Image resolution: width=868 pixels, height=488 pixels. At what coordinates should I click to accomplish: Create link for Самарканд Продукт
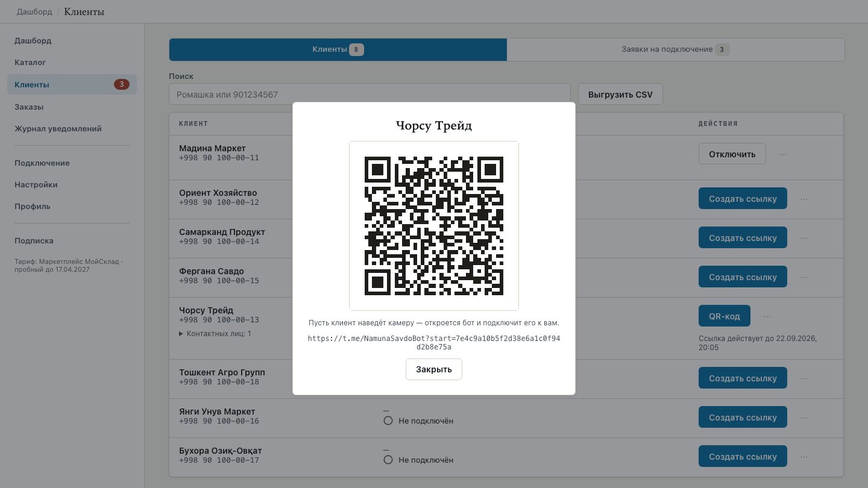click(743, 238)
